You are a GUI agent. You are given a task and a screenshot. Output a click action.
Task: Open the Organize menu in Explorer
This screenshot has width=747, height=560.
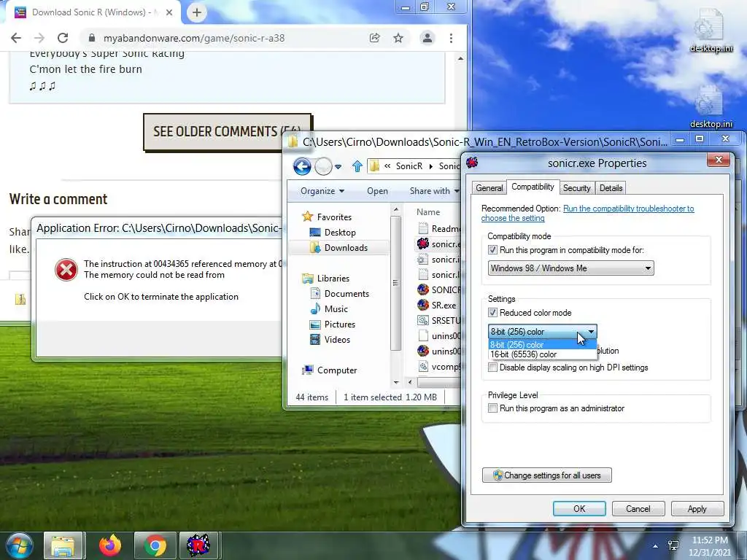pos(322,191)
